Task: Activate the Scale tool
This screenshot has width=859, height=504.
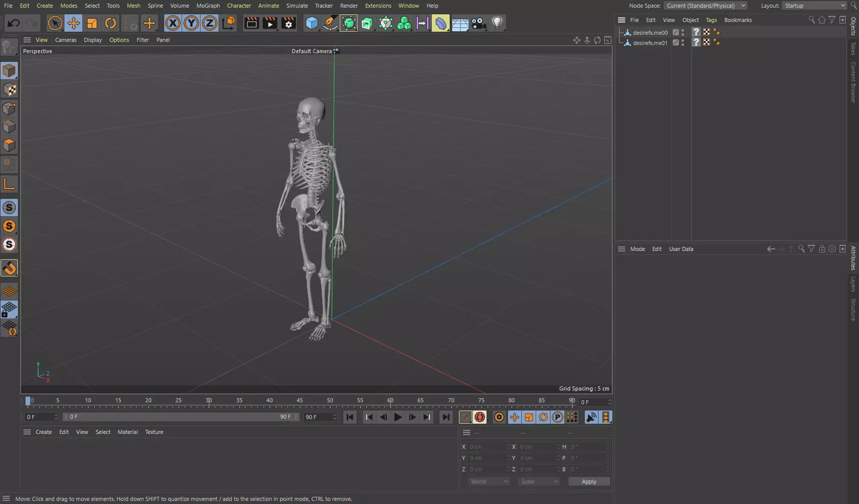Action: point(92,23)
